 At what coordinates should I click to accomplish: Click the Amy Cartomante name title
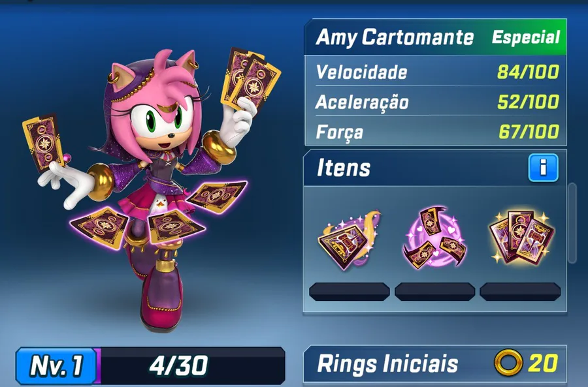click(x=395, y=37)
